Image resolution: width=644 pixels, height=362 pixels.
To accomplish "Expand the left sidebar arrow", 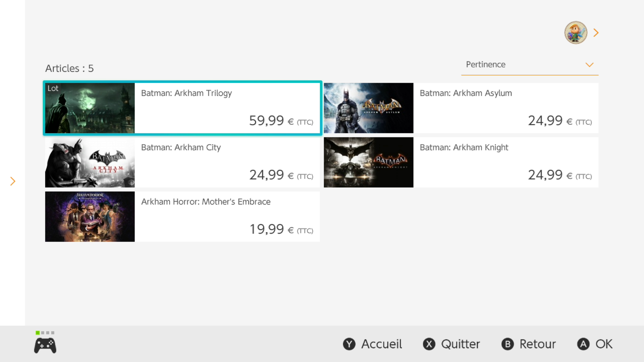I will [13, 181].
